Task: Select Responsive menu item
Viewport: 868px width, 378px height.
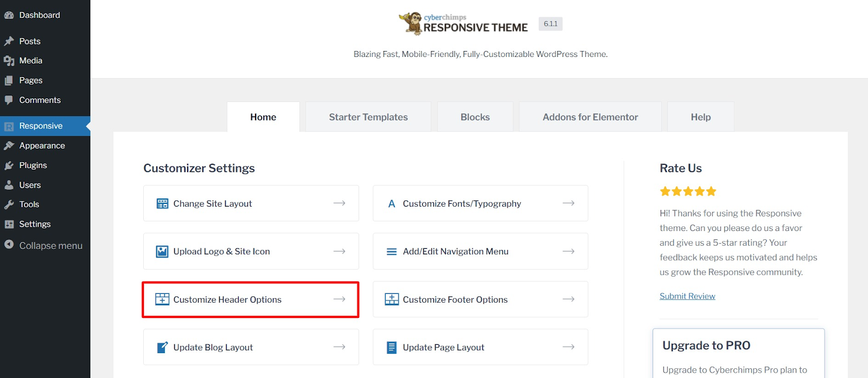Action: (x=45, y=126)
